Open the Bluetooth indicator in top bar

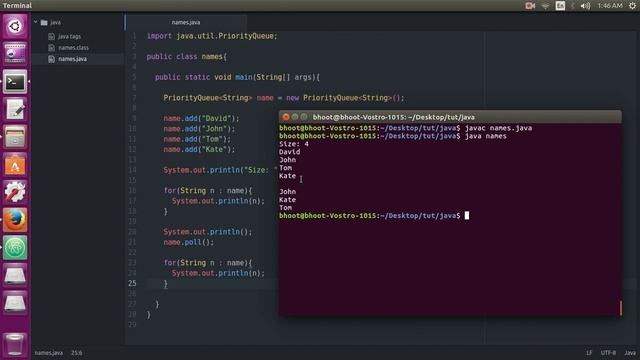(573, 6)
